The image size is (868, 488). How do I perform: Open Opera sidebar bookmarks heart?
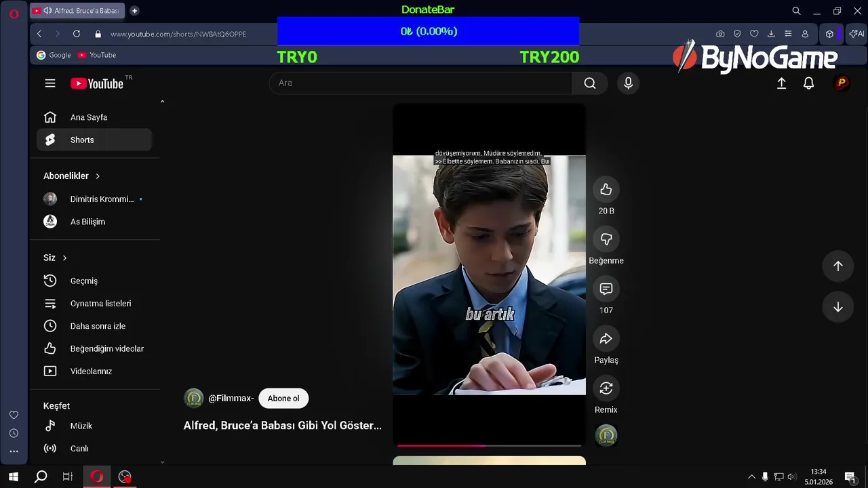14,415
